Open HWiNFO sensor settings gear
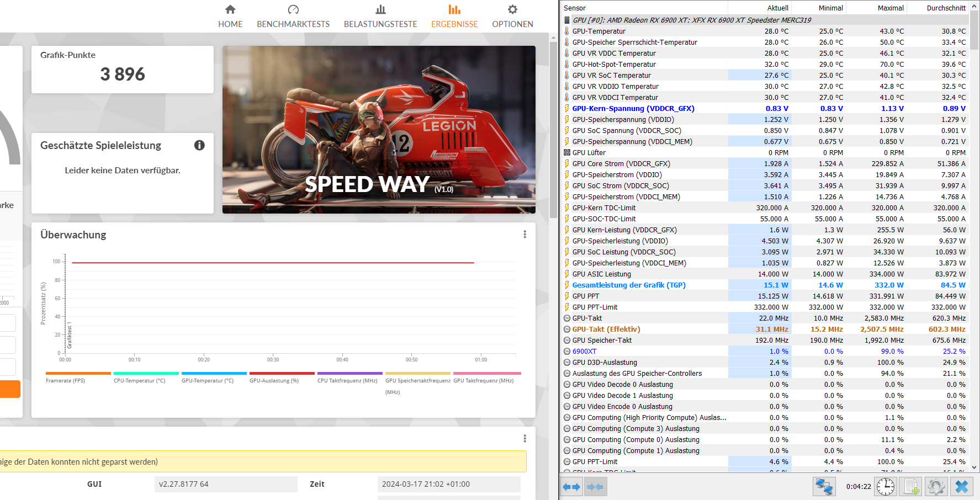Screen dimensions: 980x500 pyautogui.click(x=936, y=487)
